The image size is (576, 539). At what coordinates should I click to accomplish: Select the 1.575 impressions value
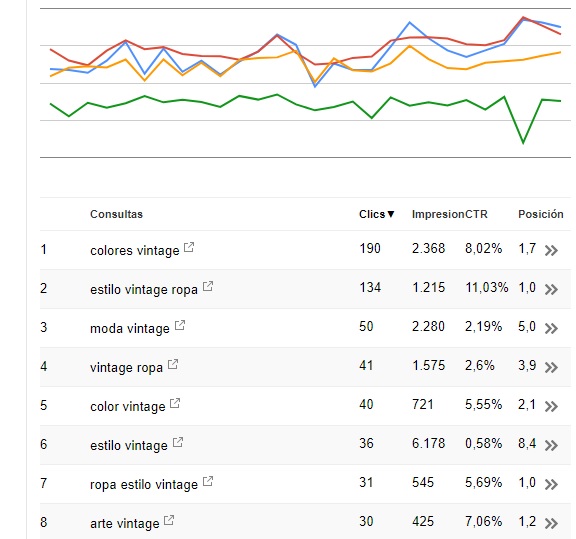[x=428, y=366]
